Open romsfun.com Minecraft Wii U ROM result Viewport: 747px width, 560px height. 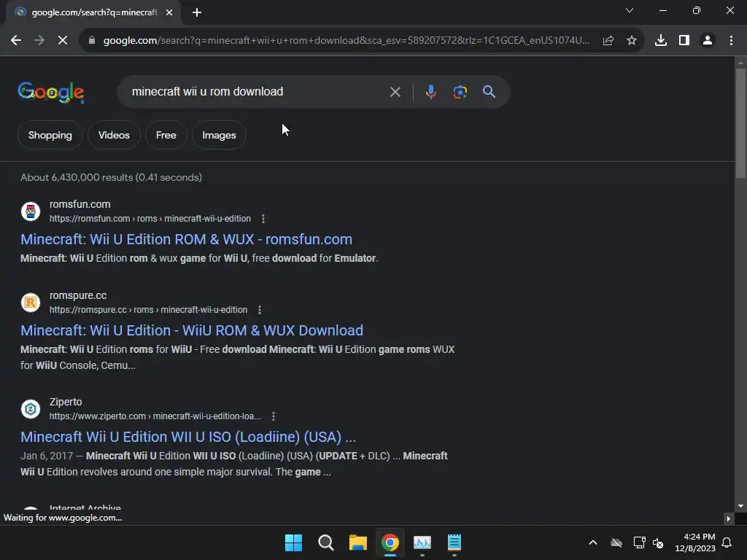coord(186,239)
